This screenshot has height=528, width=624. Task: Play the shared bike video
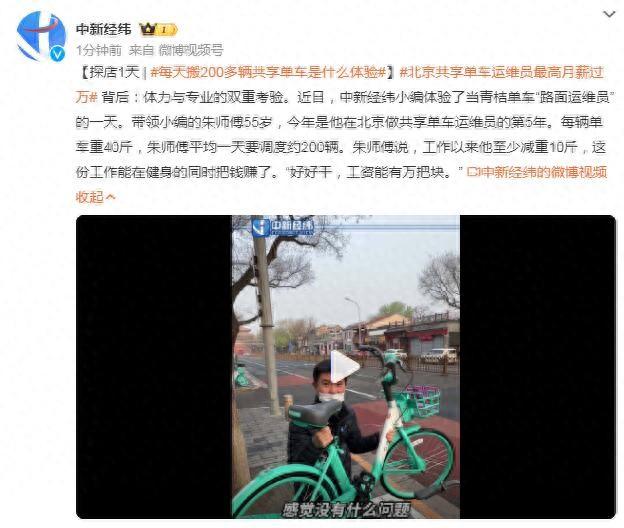[344, 366]
